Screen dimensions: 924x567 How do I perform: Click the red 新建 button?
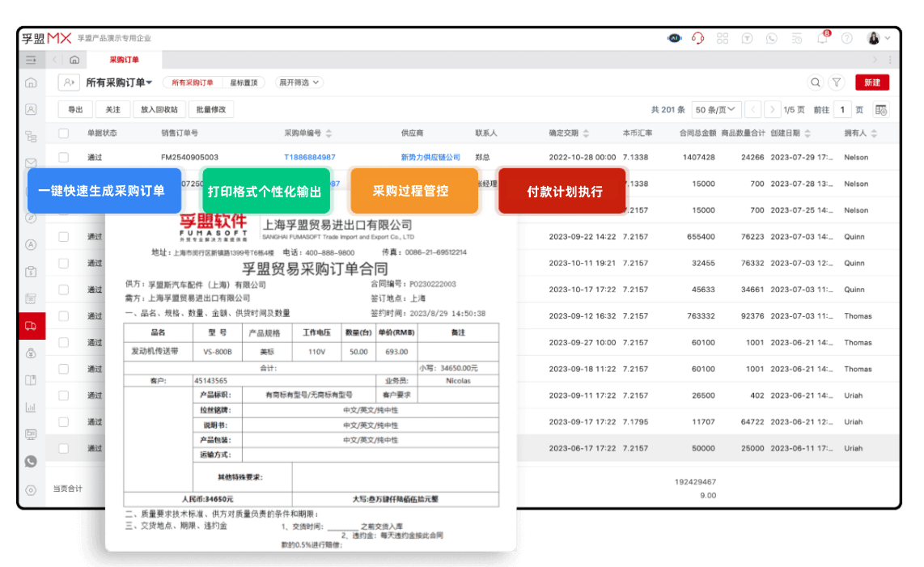872,83
